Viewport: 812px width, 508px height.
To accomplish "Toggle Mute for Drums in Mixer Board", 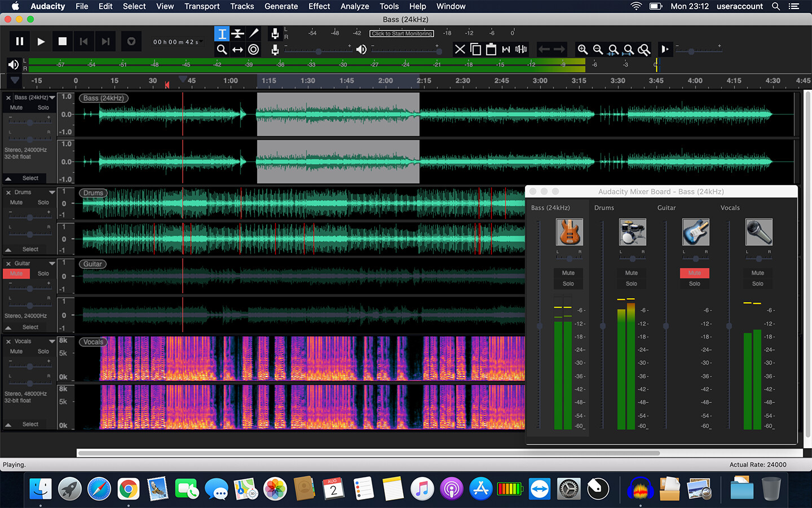I will [632, 273].
